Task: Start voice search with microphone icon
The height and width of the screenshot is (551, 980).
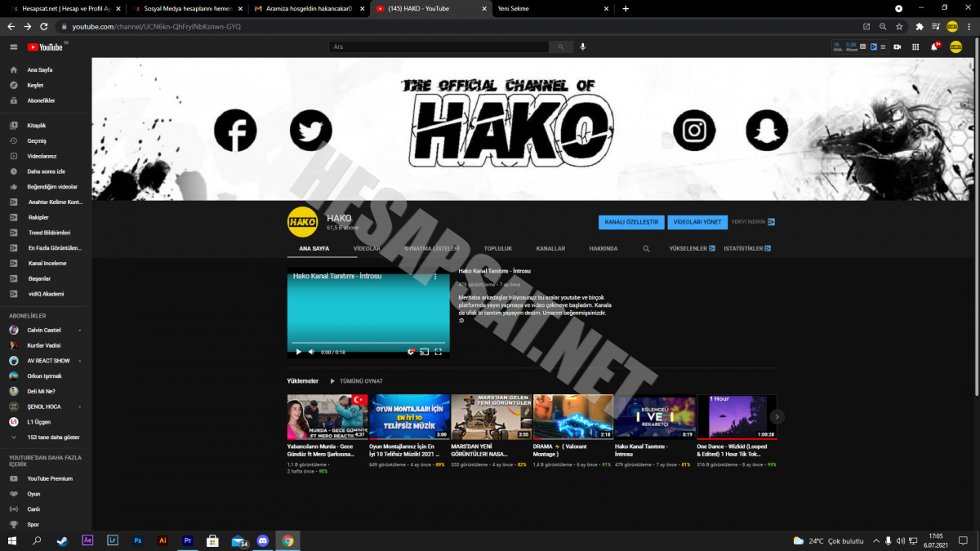Action: tap(583, 47)
